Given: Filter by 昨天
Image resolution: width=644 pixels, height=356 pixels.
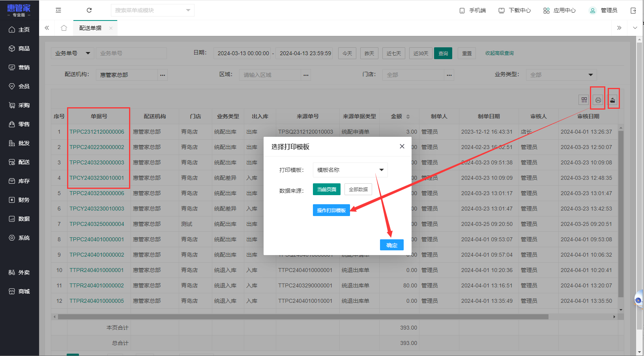Looking at the screenshot, I should point(369,53).
